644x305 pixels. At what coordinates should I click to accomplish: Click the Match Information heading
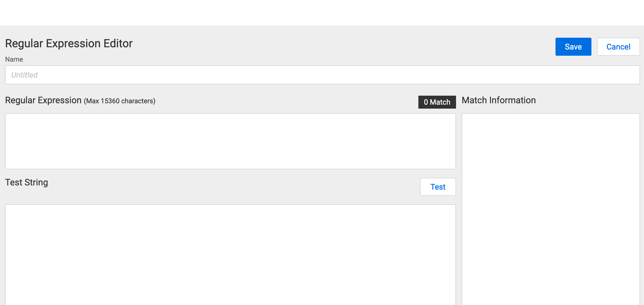point(499,100)
